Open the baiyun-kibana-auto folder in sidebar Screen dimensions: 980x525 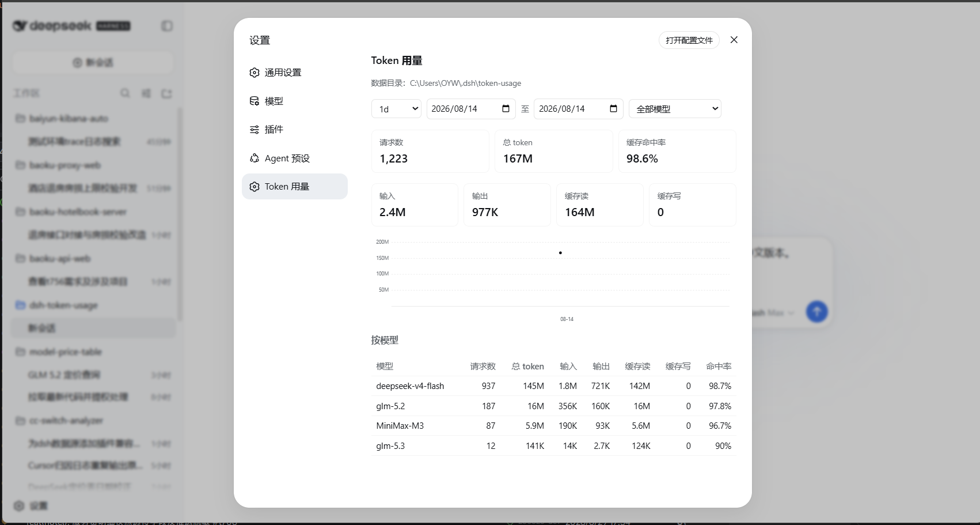[93, 119]
